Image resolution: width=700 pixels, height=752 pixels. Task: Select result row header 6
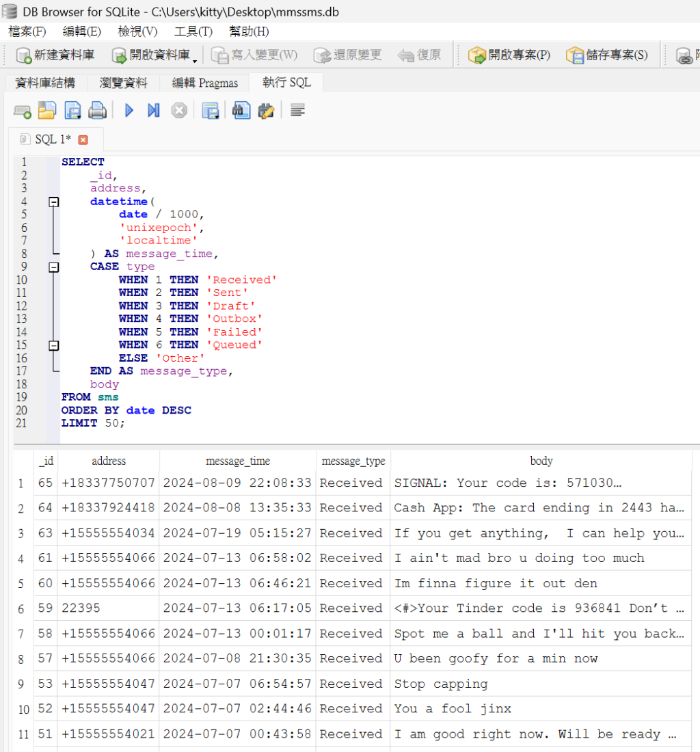click(21, 608)
